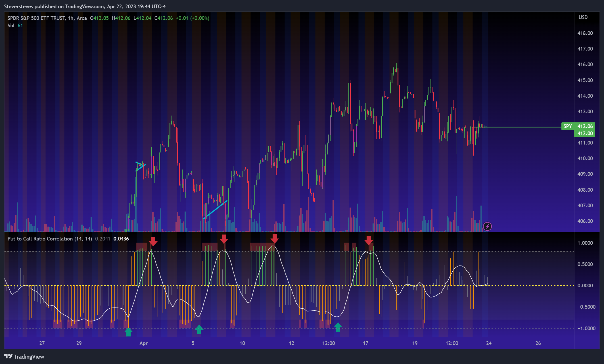Click the Arca exchange label
The image size is (604, 364).
(x=82, y=18)
